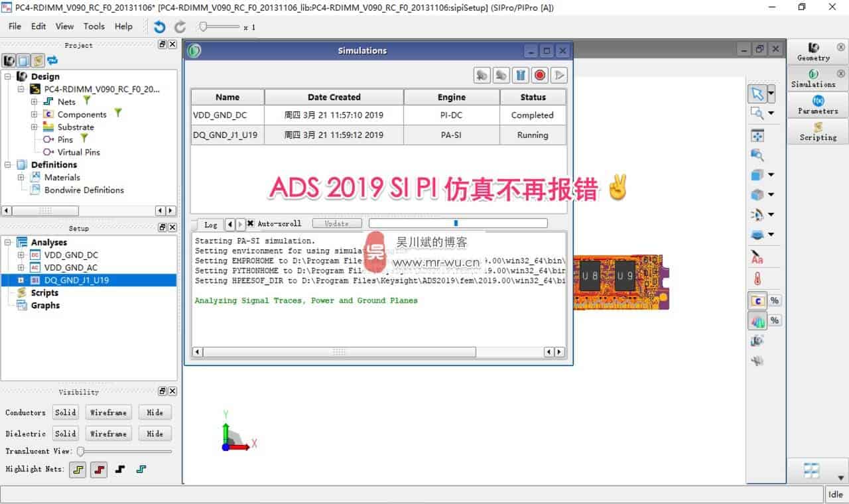
Task: Hide conductors using the Hide button
Action: pos(155,412)
